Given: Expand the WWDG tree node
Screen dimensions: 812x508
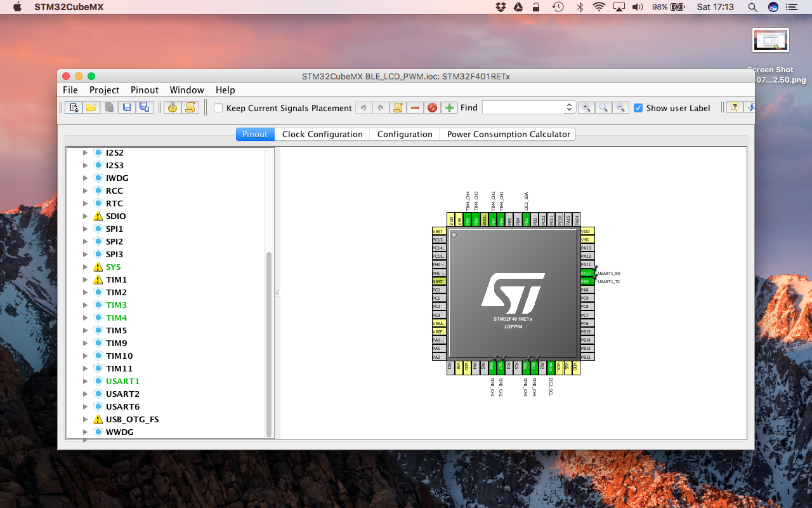Looking at the screenshot, I should pyautogui.click(x=85, y=432).
